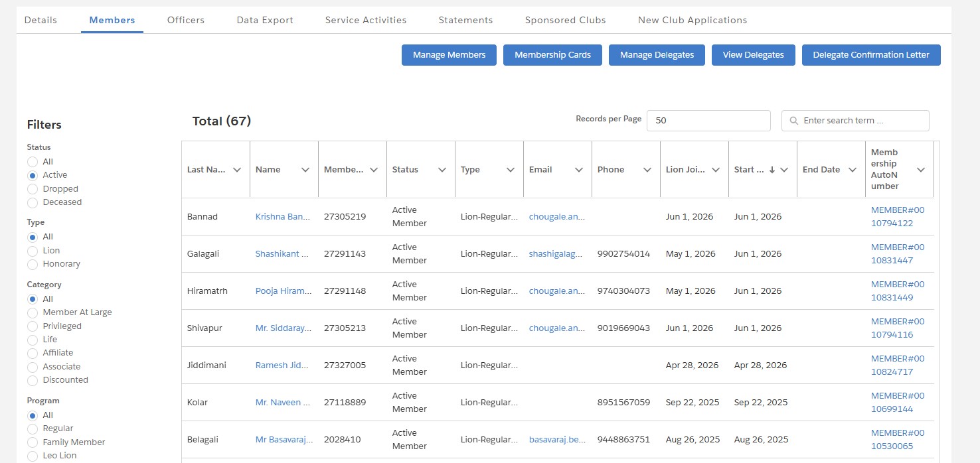980x463 pixels.
Task: Open the Last Name column chevron menu
Action: [x=237, y=170]
